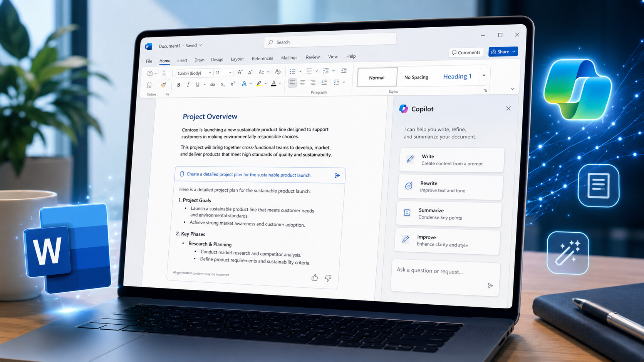Apply the yellow text highlight color
Viewport: 644px width, 362px height.
(259, 83)
